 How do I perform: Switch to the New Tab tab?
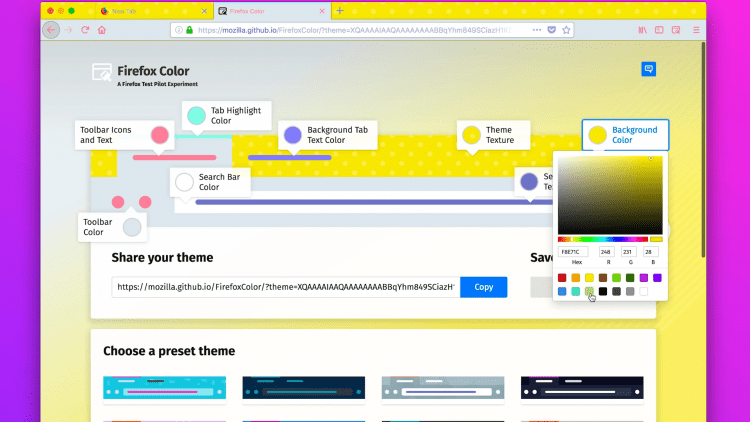click(x=153, y=11)
